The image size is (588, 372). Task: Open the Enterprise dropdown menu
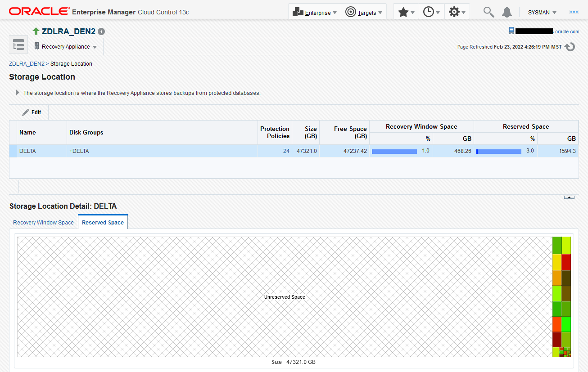point(314,12)
